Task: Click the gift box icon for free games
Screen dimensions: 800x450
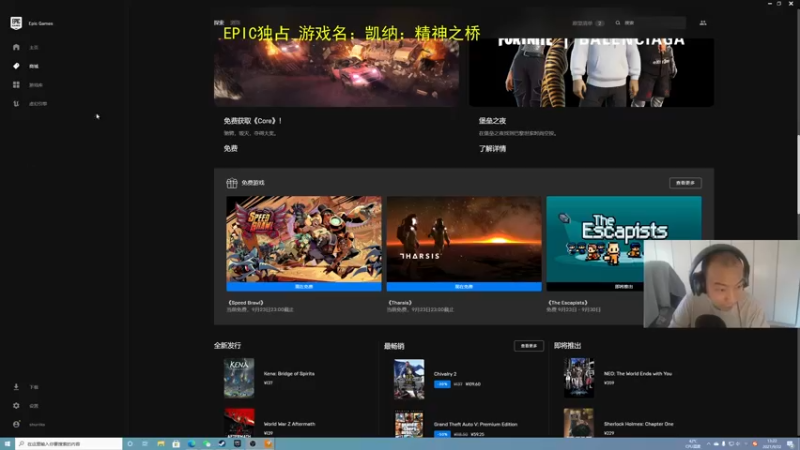Action: tap(232, 183)
